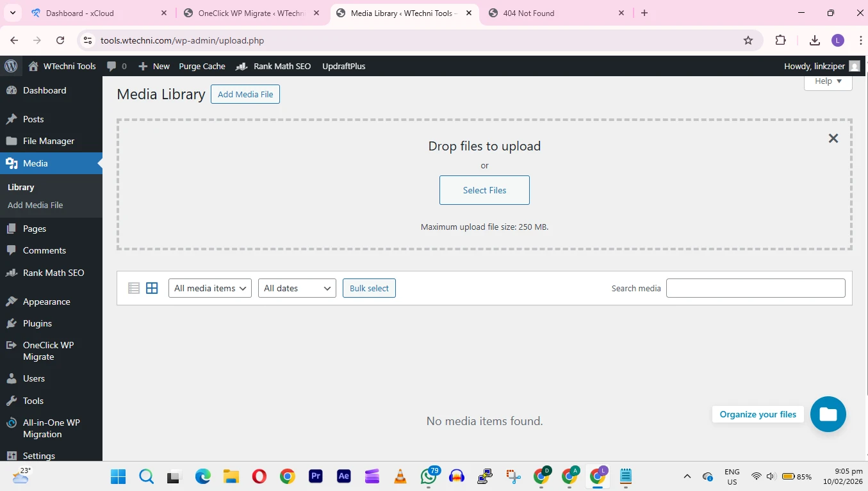Click the Select Files button
The width and height of the screenshot is (868, 491).
coord(484,190)
